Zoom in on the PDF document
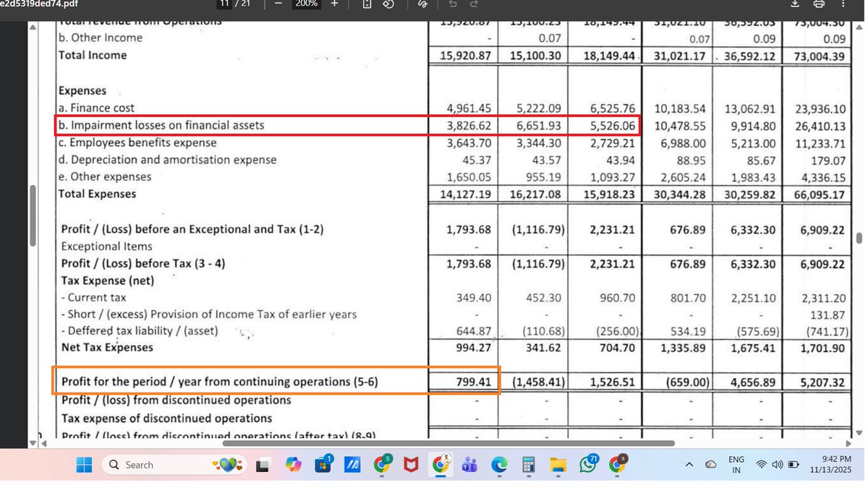This screenshot has width=868, height=488. click(x=333, y=4)
